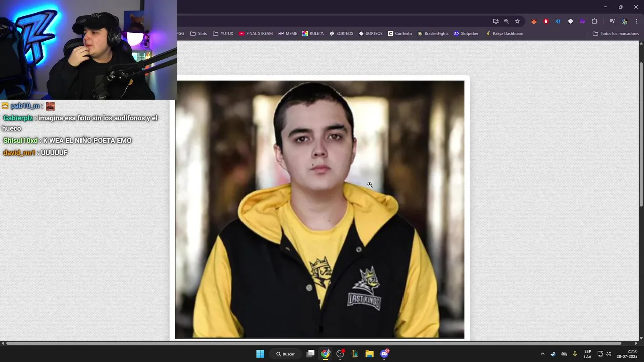Open the ESP LAA language switcher
644x362 pixels.
tap(588, 354)
